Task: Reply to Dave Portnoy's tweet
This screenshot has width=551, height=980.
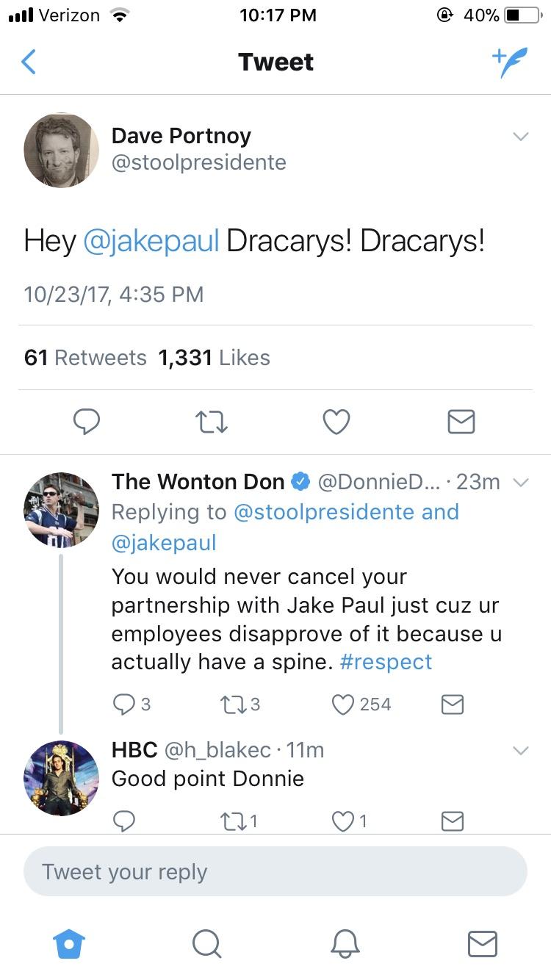Action: tap(87, 422)
